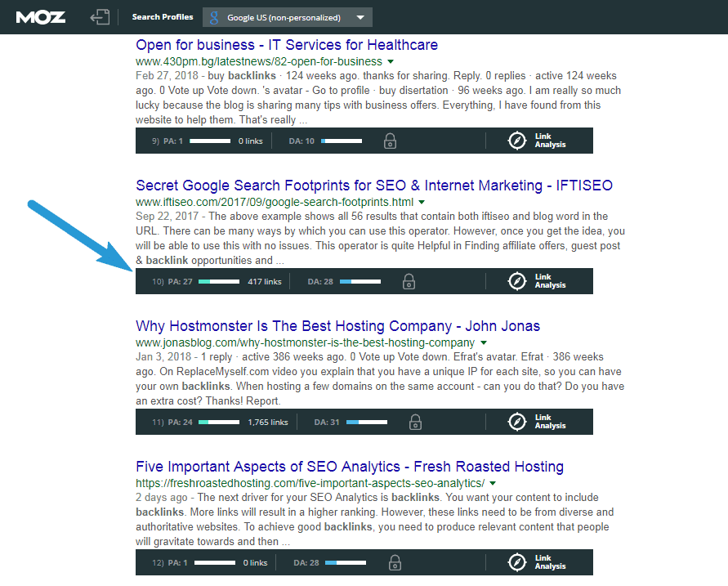Open Link Analysis for result 11

[x=550, y=422]
